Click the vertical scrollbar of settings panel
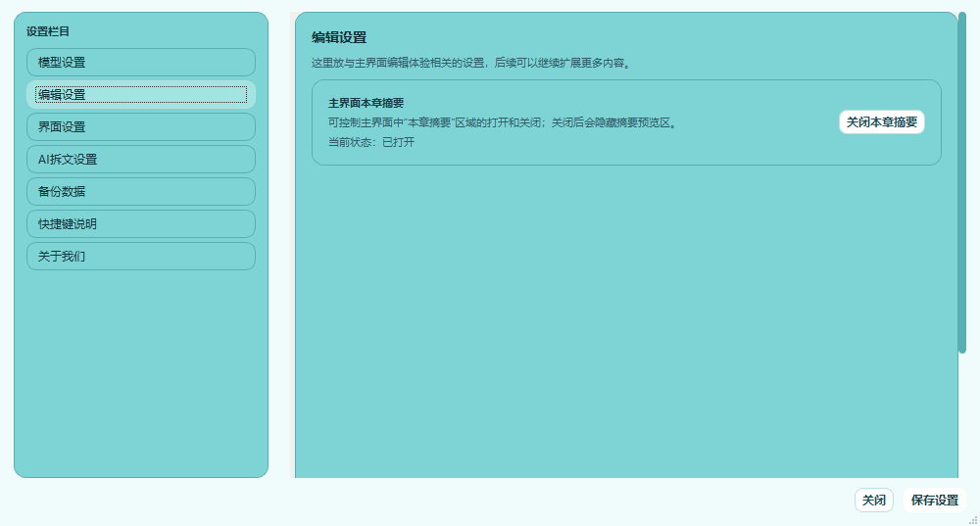The height and width of the screenshot is (526, 980). (x=962, y=182)
